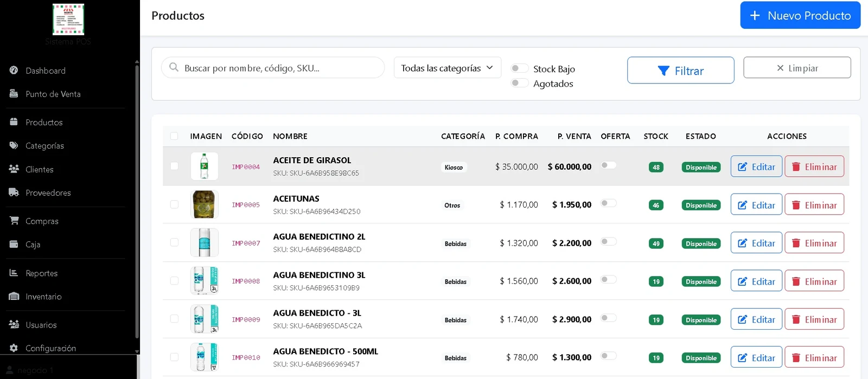
Task: Tick checkbox for AGUA BENEDICTINO 3L
Action: [174, 281]
